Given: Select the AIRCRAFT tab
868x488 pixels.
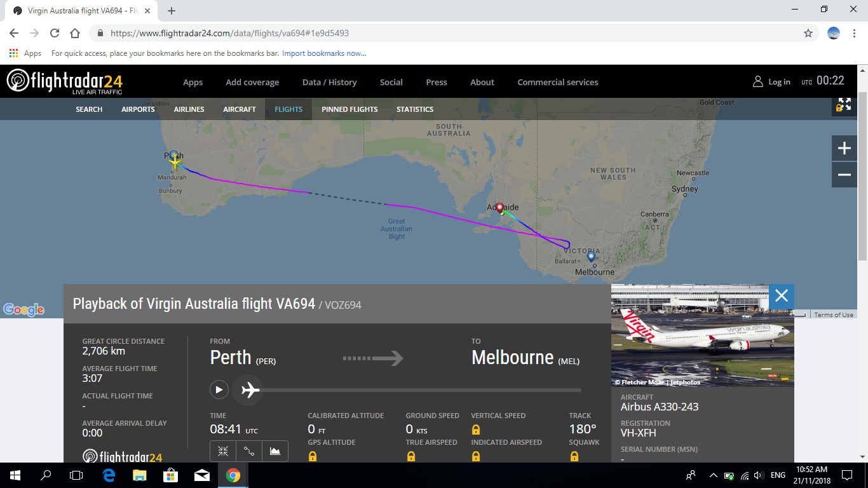Looking at the screenshot, I should point(240,109).
